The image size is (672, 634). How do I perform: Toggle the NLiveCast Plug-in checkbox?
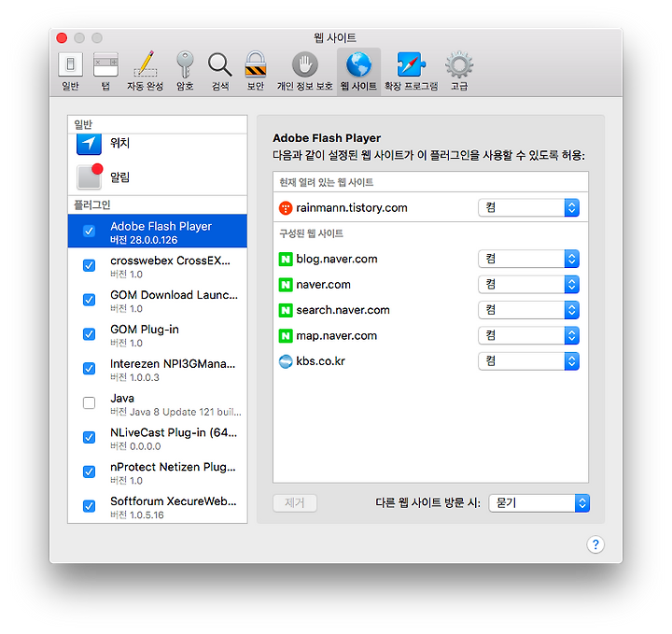coord(90,437)
